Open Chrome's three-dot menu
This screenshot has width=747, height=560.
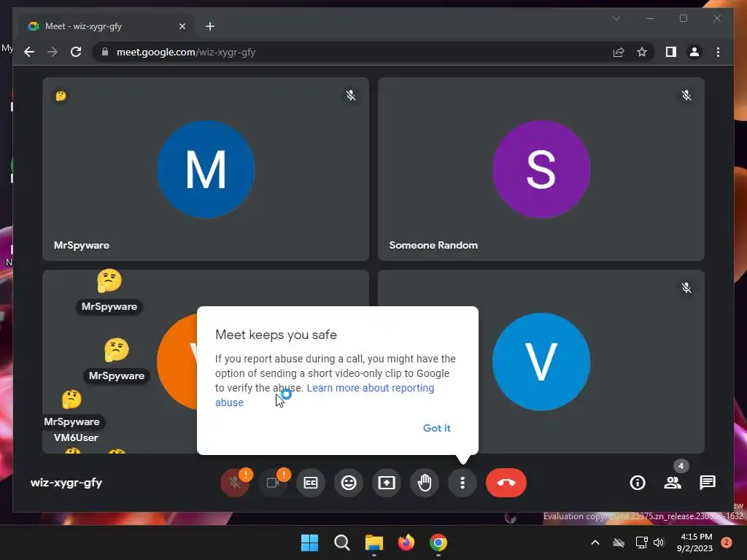tap(718, 52)
